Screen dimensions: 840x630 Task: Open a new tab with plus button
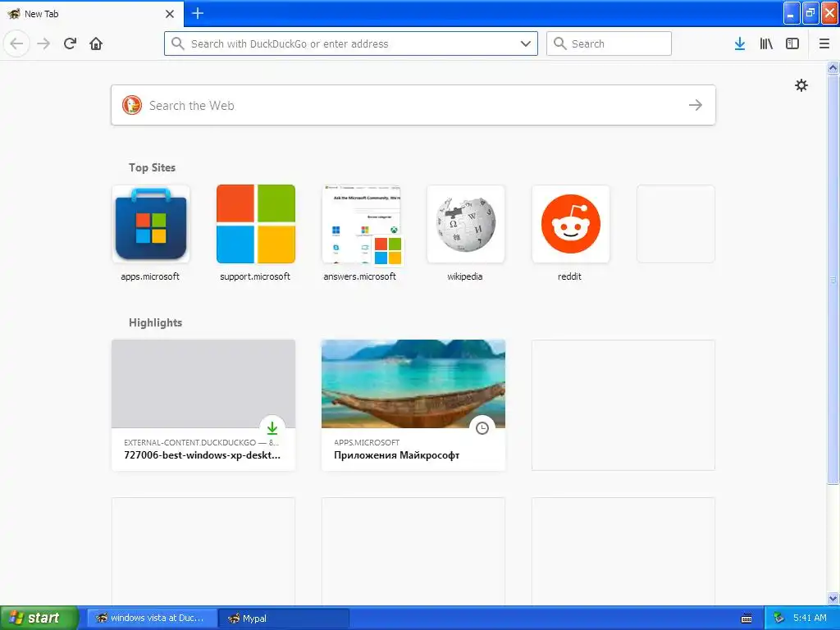tap(198, 13)
